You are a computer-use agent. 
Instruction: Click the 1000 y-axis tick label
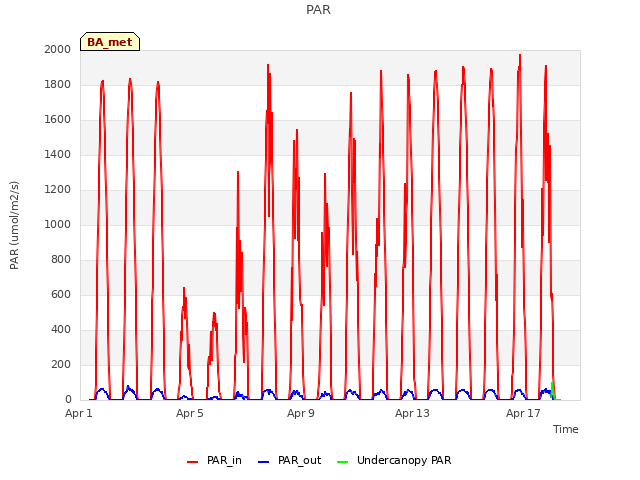(58, 224)
